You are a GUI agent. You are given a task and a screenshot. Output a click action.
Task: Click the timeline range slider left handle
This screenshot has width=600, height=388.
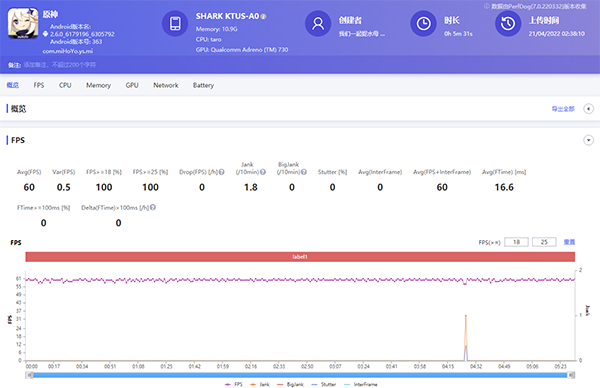[x=29, y=375]
